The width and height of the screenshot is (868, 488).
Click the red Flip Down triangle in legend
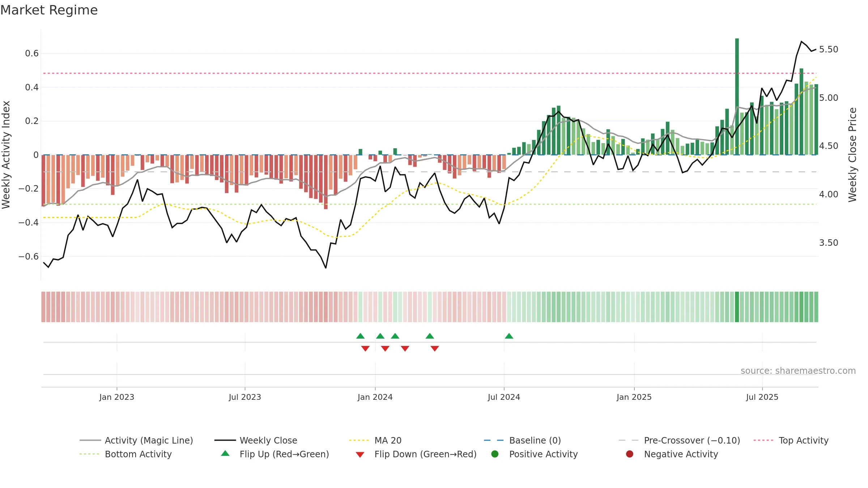click(x=360, y=455)
